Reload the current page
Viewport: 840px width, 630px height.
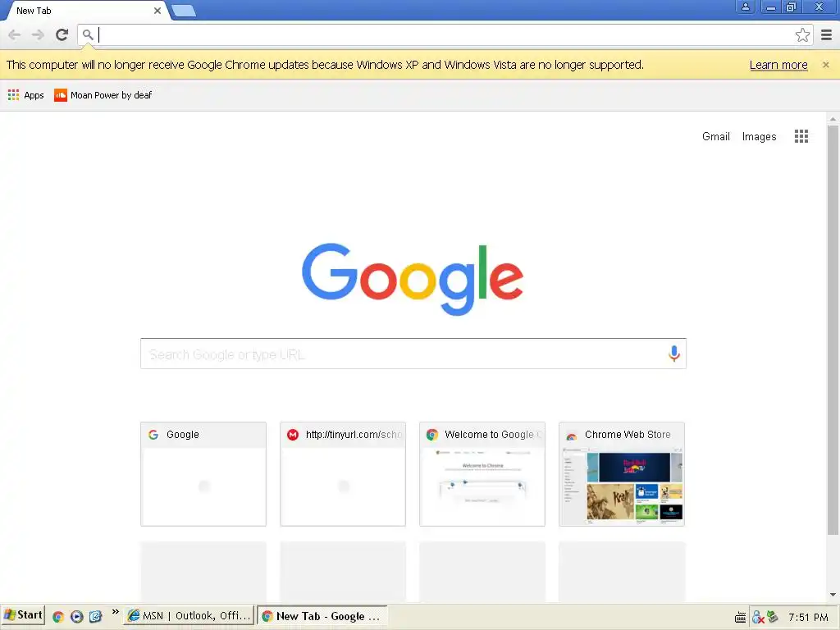[62, 34]
